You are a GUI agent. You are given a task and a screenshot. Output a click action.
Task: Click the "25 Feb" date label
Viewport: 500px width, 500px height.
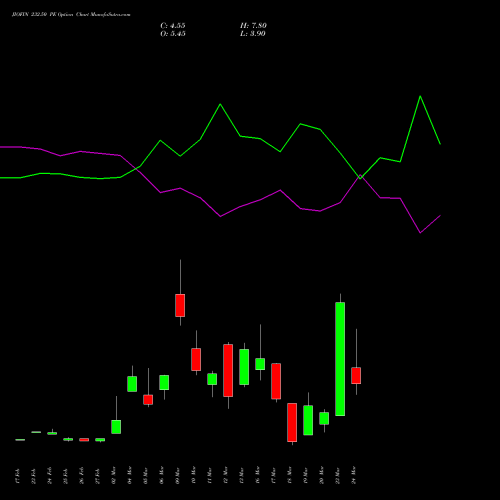point(66,476)
